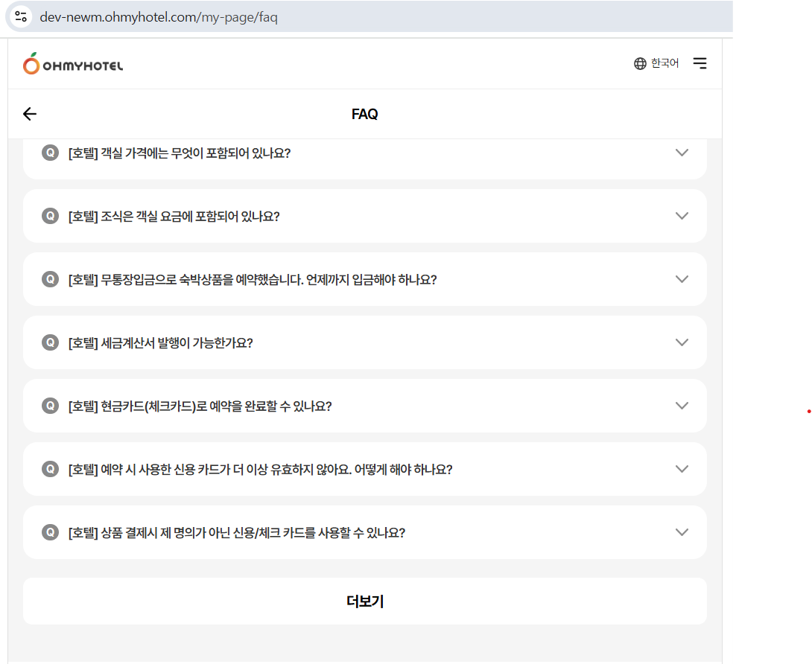Image resolution: width=812 pixels, height=664 pixels.
Task: Click the site info icon in address bar
Action: pos(21,16)
